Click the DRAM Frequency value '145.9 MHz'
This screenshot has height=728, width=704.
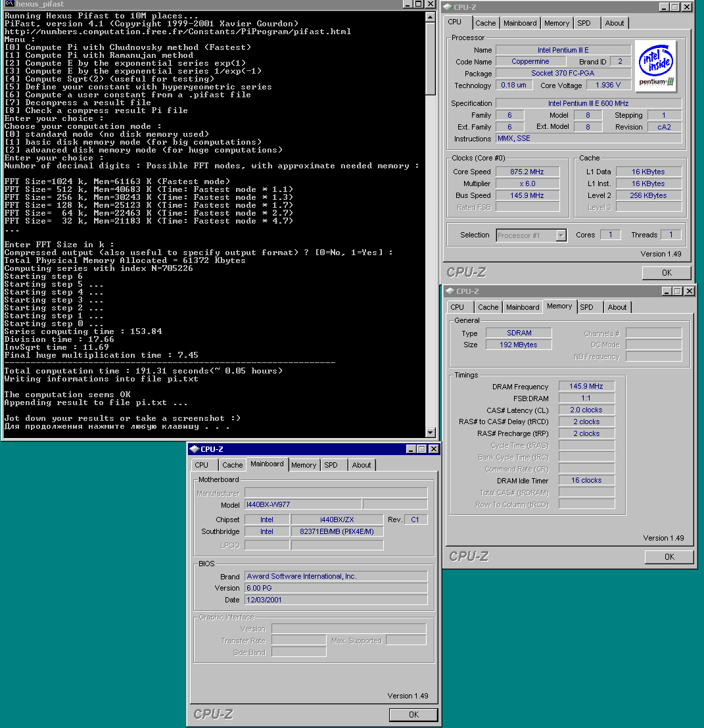click(x=586, y=386)
